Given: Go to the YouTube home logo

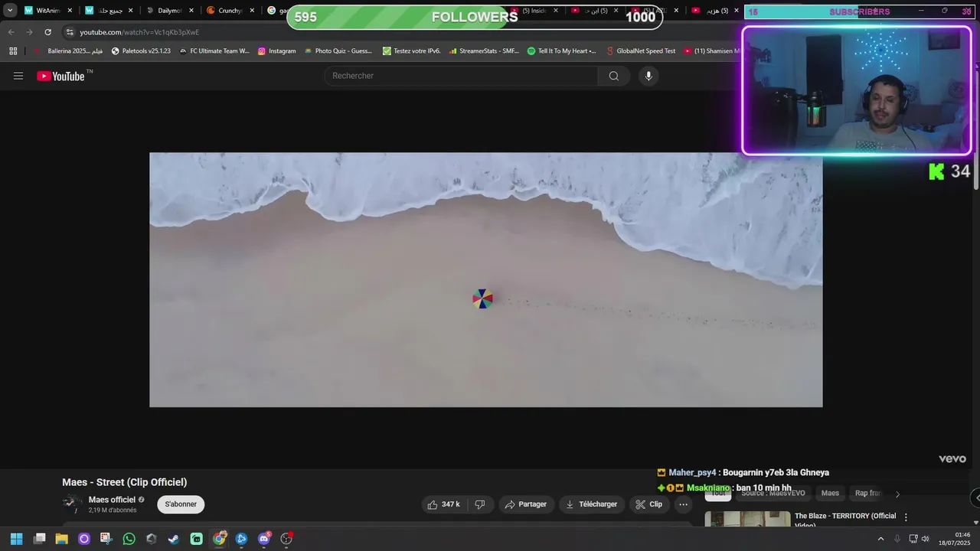Looking at the screenshot, I should coord(60,76).
